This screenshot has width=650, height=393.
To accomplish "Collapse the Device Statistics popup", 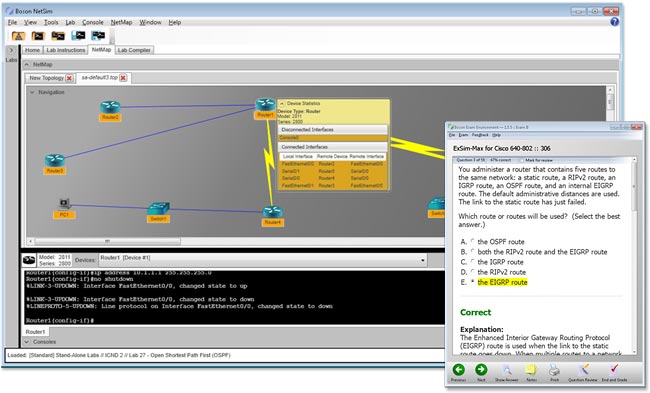I will point(282,103).
